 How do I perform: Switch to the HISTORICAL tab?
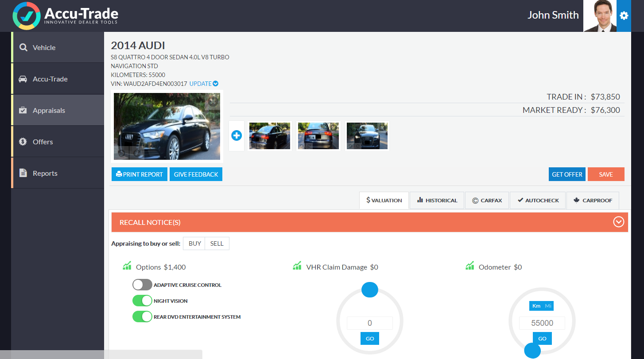437,200
